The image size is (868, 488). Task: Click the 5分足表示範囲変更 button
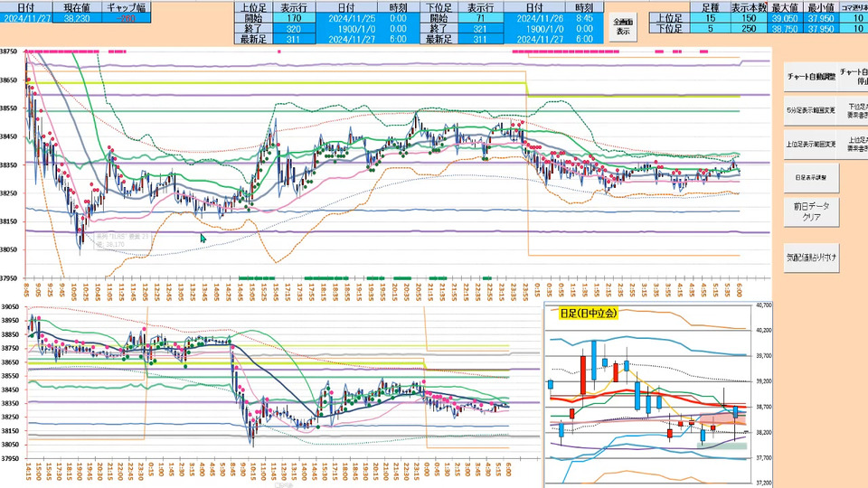[x=811, y=110]
